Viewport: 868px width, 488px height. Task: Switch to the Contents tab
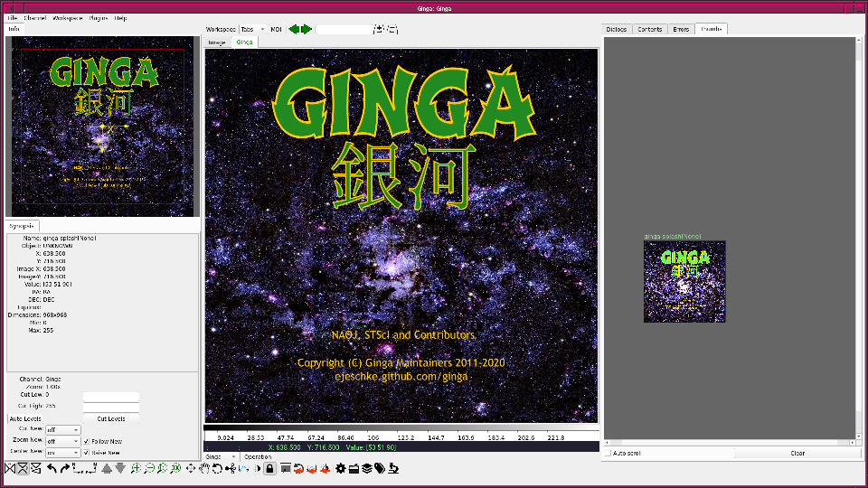click(x=649, y=29)
